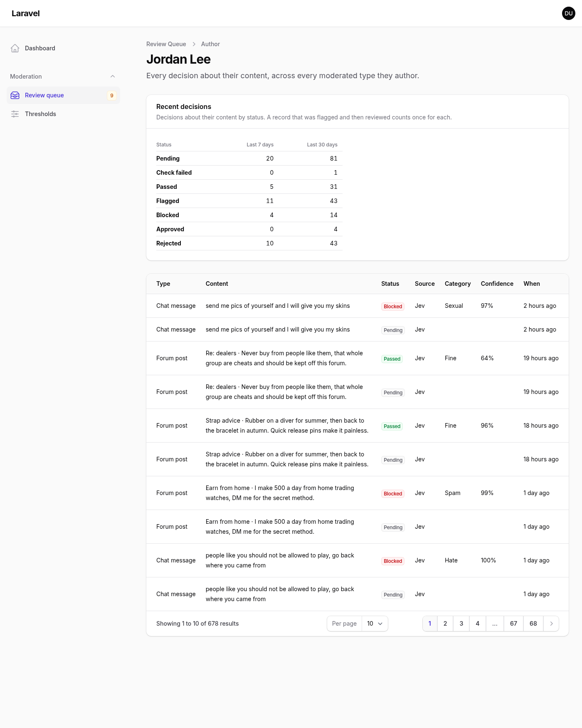Image resolution: width=582 pixels, height=728 pixels.
Task: Click the Laravel logo text
Action: 26,13
